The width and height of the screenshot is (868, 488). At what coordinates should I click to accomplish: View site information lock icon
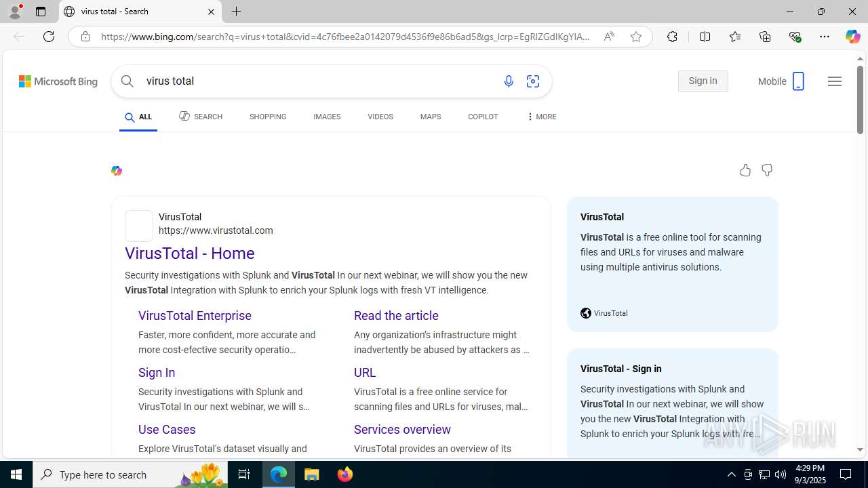tap(85, 37)
